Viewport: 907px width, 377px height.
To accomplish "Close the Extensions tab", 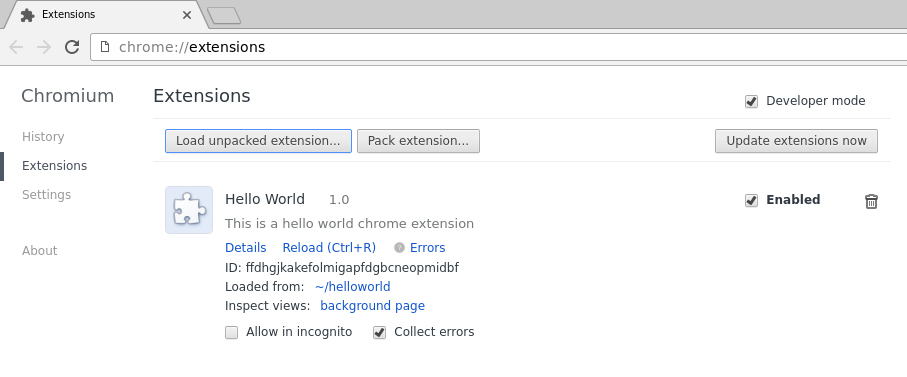I will click(187, 15).
